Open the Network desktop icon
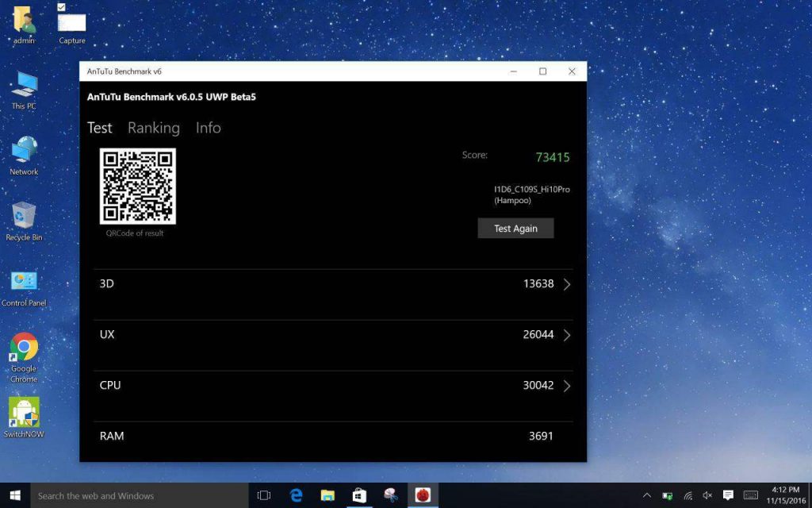 [x=24, y=156]
